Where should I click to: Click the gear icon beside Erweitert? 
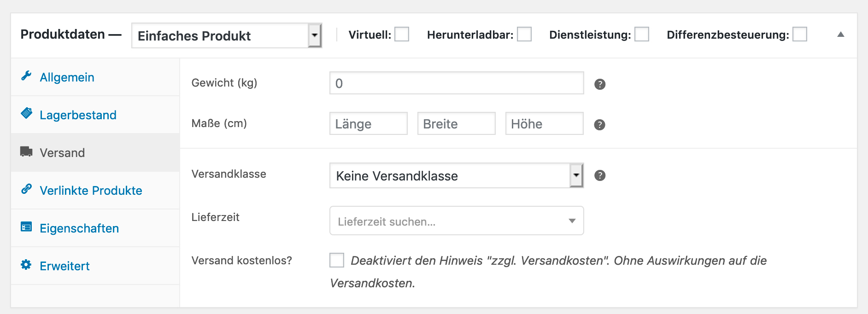tap(26, 265)
